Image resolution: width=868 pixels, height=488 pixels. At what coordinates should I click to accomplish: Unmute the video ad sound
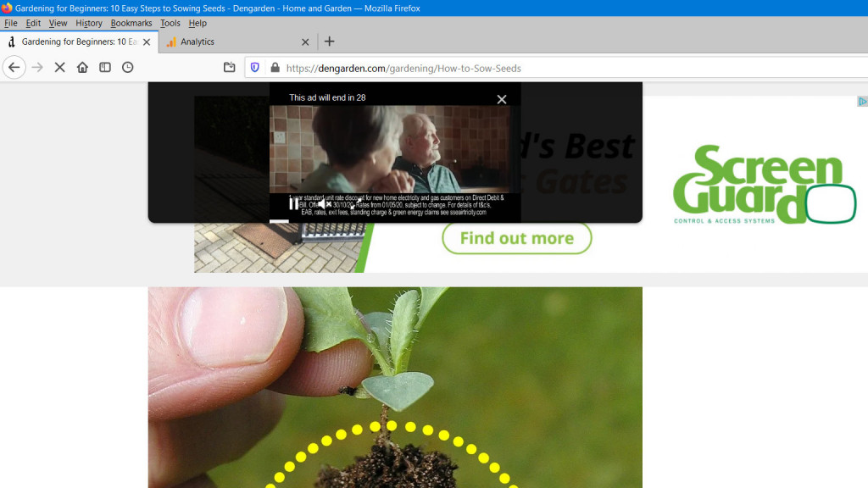tap(324, 203)
